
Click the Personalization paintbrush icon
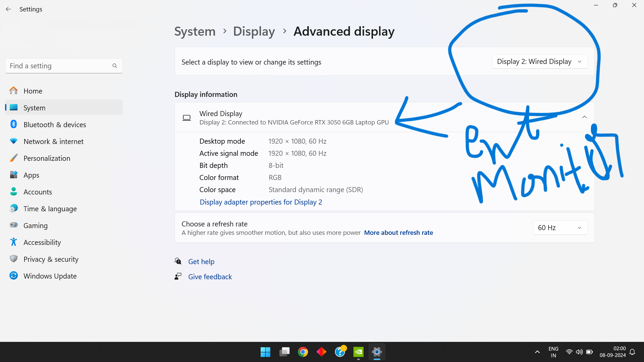[x=13, y=158]
